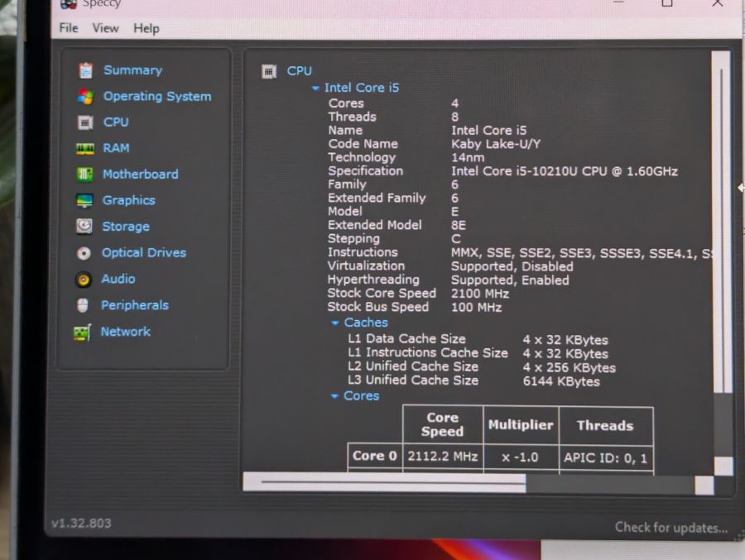Click the Extended Model value 8E
Image resolution: width=745 pixels, height=560 pixels.
(x=459, y=226)
